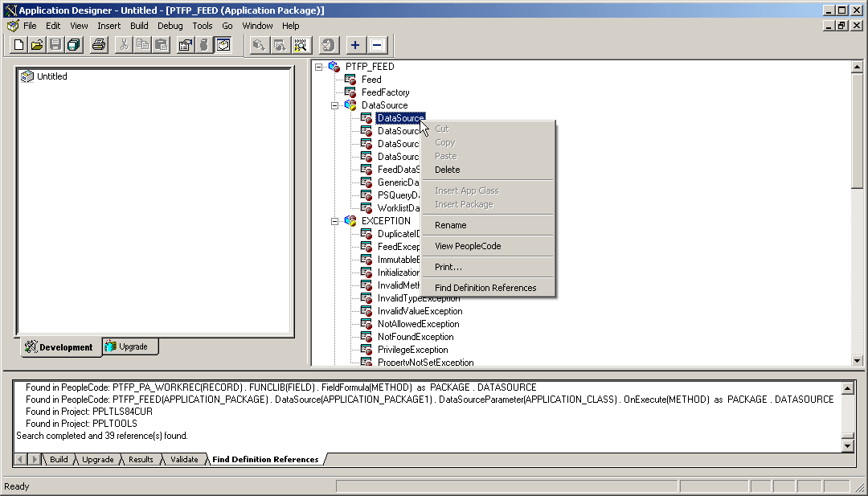The image size is (868, 496).
Task: Open a definition using the Open folder icon
Action: pos(36,45)
